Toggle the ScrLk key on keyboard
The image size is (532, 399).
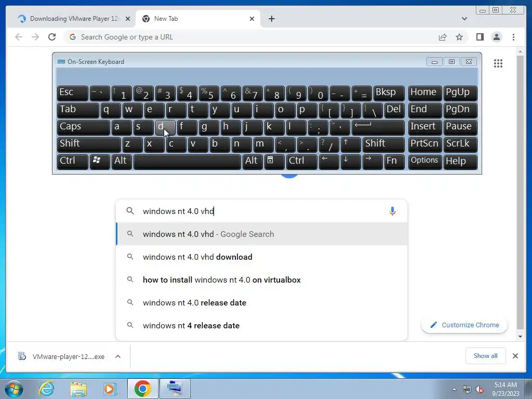(460, 144)
